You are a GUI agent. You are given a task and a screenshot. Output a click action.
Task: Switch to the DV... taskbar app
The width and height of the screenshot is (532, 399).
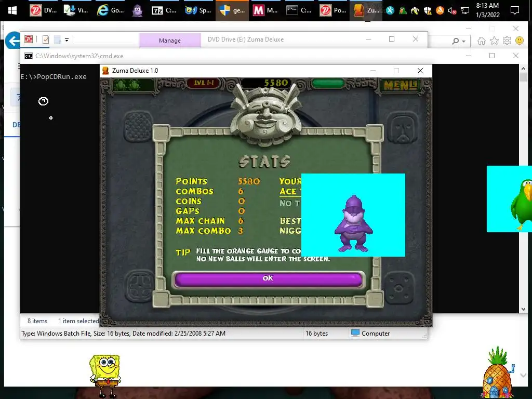(43, 10)
